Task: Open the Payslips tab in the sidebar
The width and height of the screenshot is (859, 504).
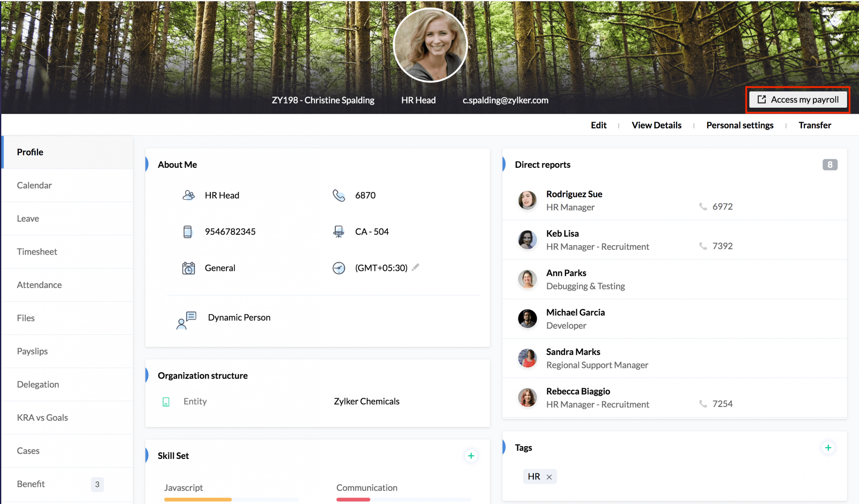Action: click(x=32, y=351)
